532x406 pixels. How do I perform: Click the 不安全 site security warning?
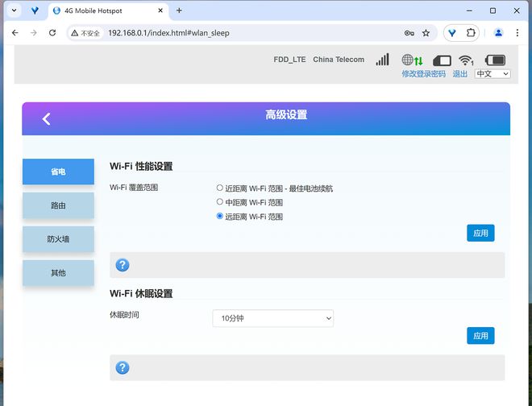85,33
